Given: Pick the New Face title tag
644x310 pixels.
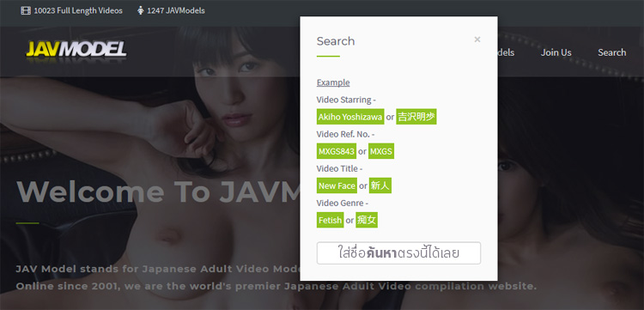Looking at the screenshot, I should tap(337, 185).
